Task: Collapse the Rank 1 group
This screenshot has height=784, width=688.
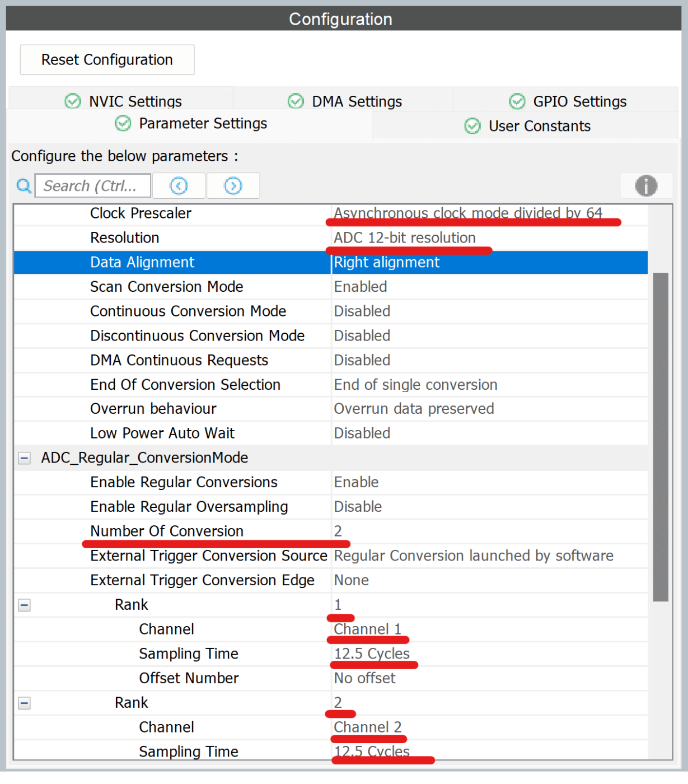Action: point(24,605)
